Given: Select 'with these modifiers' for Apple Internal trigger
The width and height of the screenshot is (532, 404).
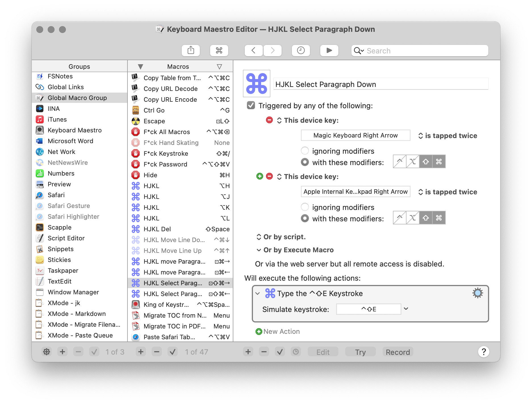Looking at the screenshot, I should coord(305,218).
